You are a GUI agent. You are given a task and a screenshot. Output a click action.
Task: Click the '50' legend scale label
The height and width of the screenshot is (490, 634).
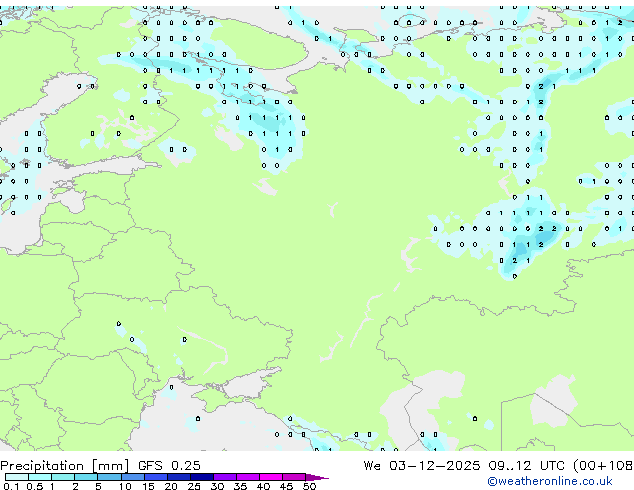[309, 486]
